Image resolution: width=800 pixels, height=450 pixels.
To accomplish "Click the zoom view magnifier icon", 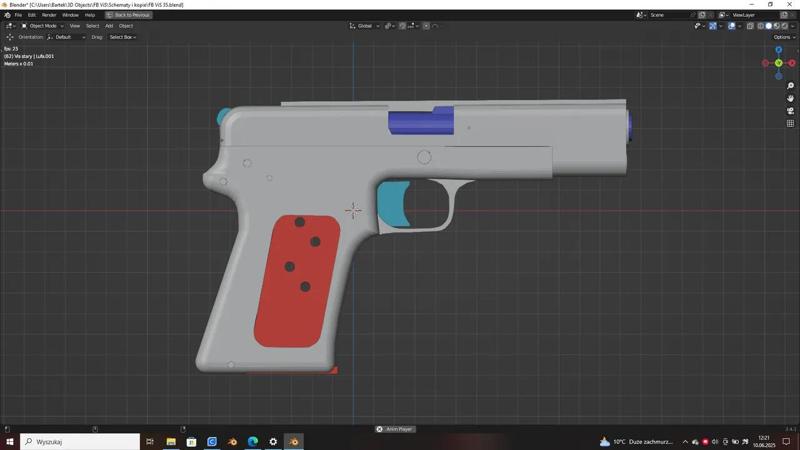I will 790,86.
